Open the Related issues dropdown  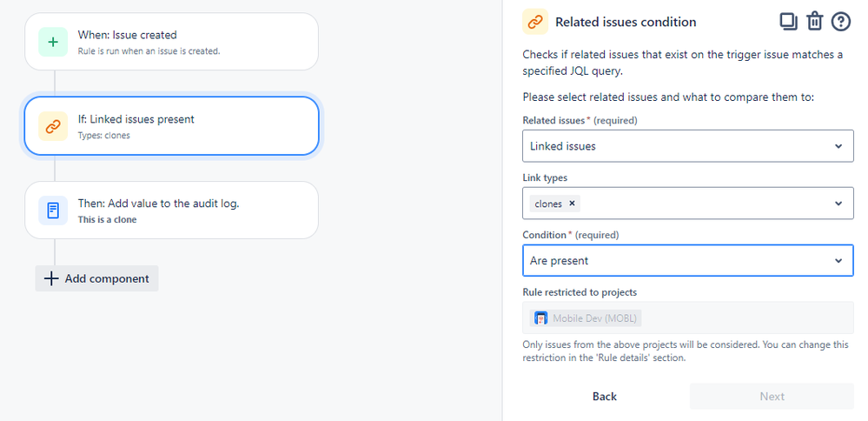point(687,146)
